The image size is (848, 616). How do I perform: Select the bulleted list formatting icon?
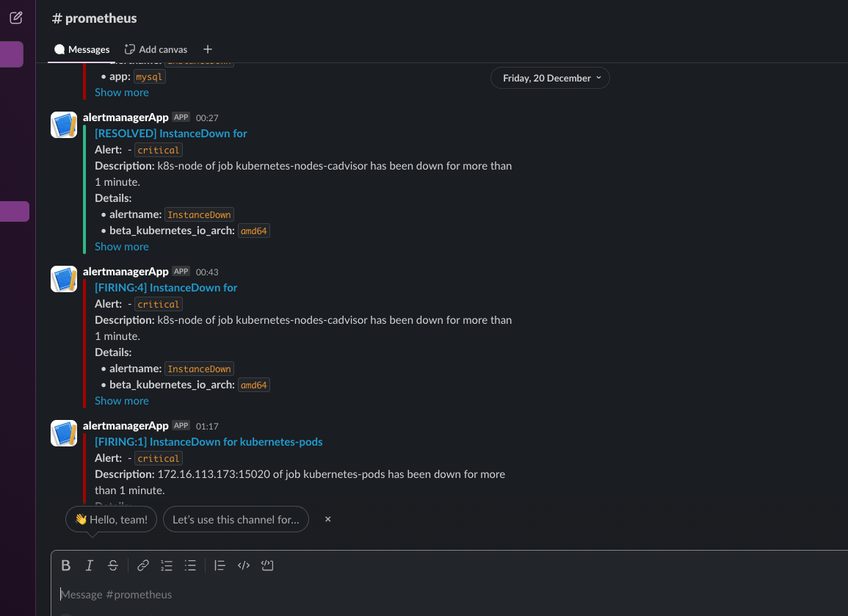(x=190, y=565)
